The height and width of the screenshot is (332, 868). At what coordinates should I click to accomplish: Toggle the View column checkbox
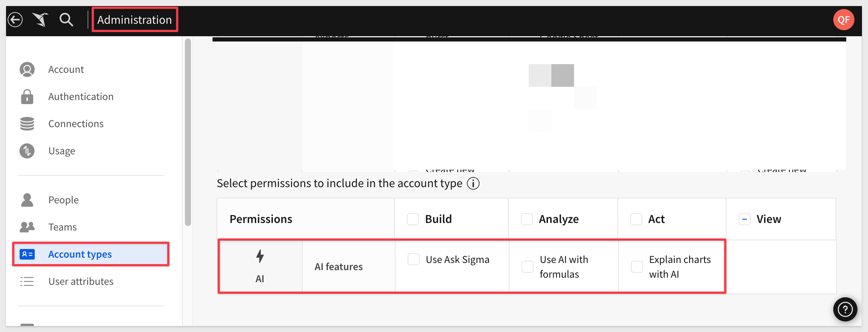pos(745,219)
